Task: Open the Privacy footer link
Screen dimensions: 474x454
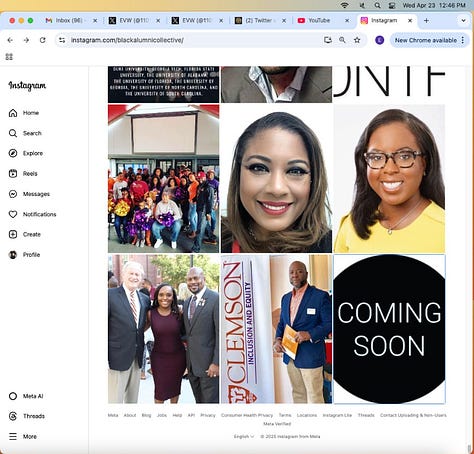Action: 208,415
